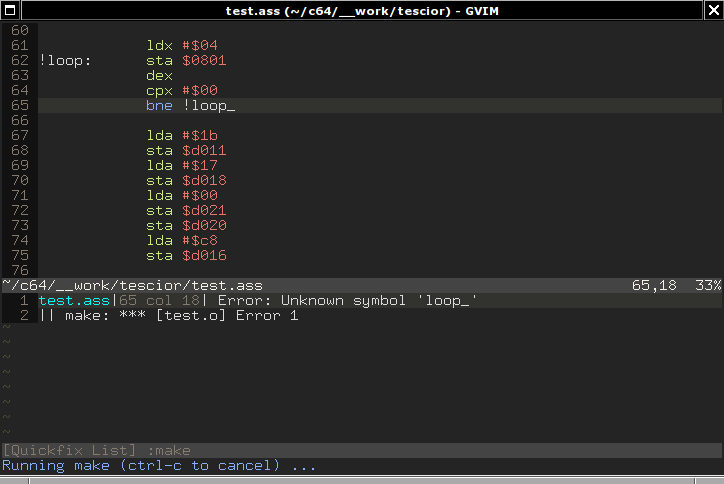
Task: Click the cursor position '65,18' indicator
Action: (654, 285)
